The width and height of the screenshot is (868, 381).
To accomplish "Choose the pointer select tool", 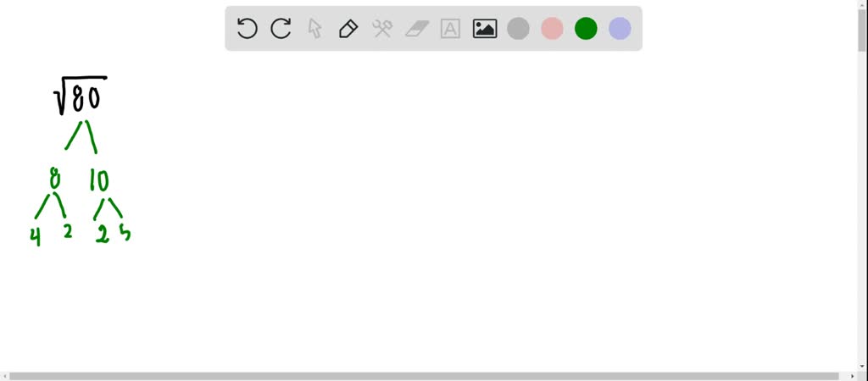I will [314, 28].
